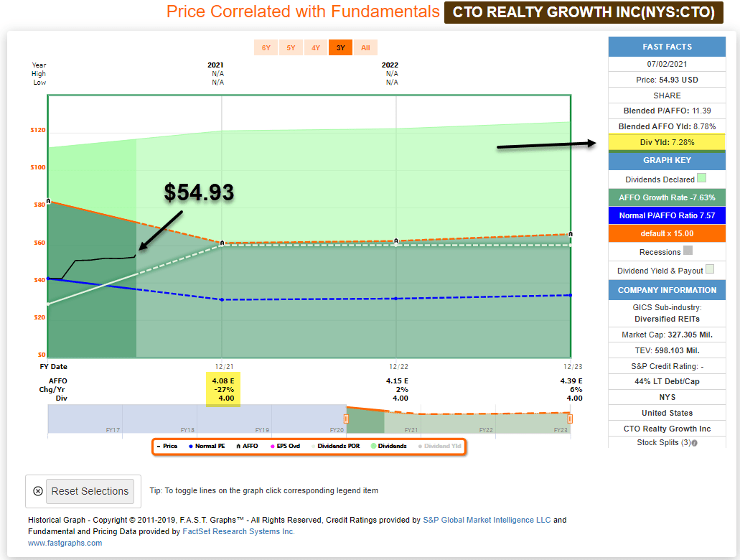This screenshot has width=740, height=560.
Task: Toggle the Normal PE legend item
Action: tap(207, 447)
